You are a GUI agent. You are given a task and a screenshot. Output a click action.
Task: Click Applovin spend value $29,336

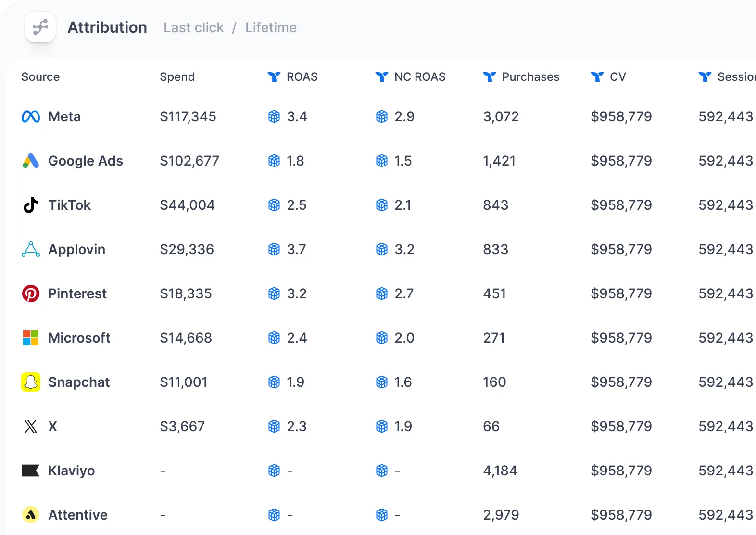(x=187, y=249)
